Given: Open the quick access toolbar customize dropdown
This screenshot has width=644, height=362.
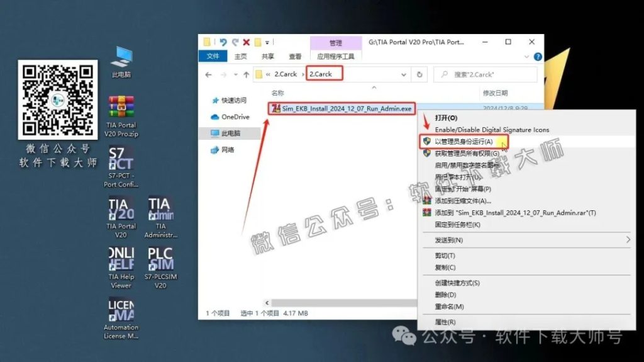Looking at the screenshot, I should pyautogui.click(x=267, y=42).
